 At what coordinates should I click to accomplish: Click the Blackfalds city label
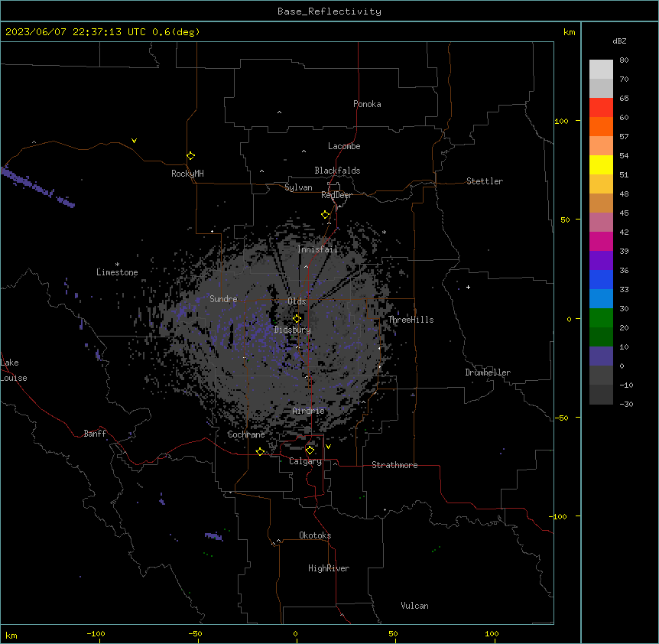point(337,171)
